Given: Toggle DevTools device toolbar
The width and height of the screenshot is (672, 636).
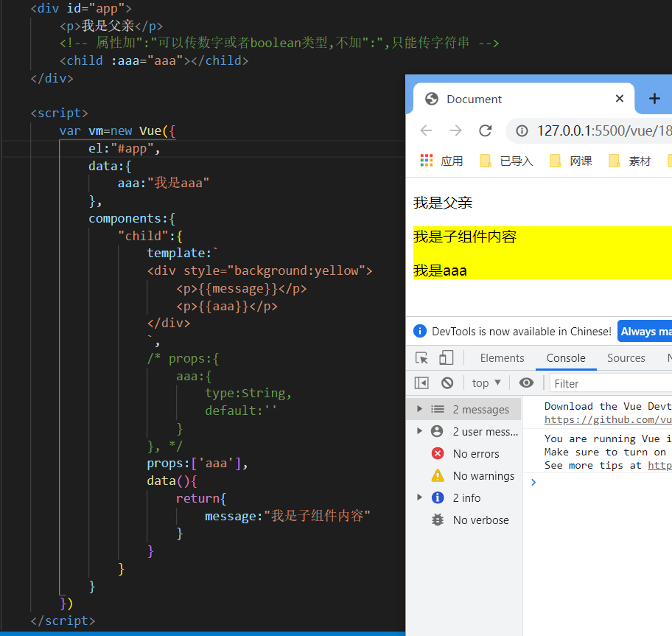Looking at the screenshot, I should 446,357.
